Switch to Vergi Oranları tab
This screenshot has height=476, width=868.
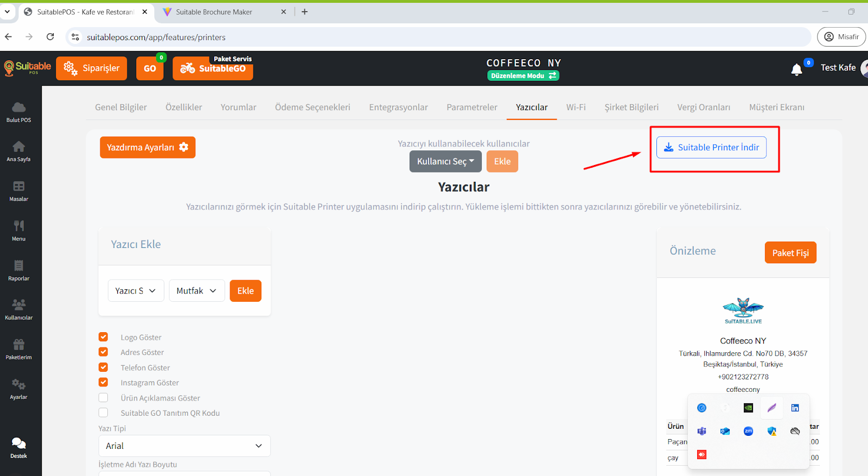(704, 107)
